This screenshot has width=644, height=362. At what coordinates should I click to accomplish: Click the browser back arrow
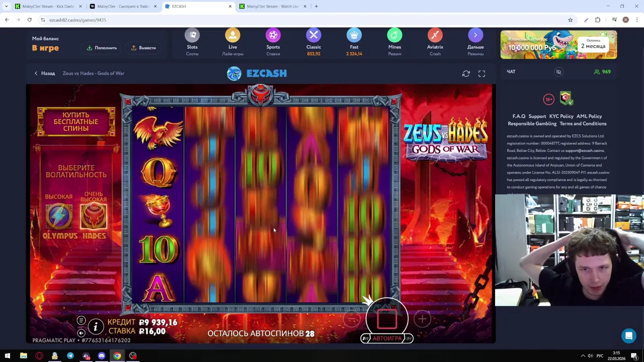tap(7, 20)
